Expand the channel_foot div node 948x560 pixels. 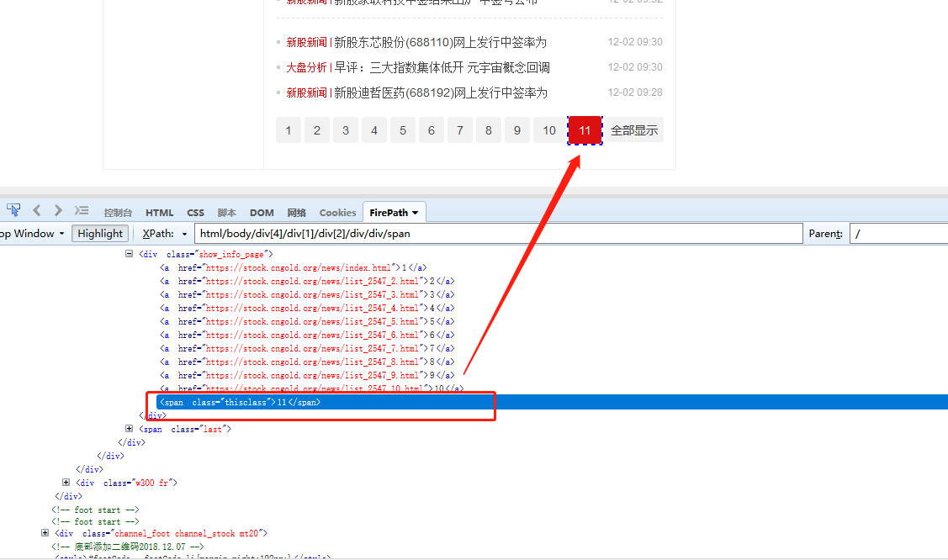(45, 533)
